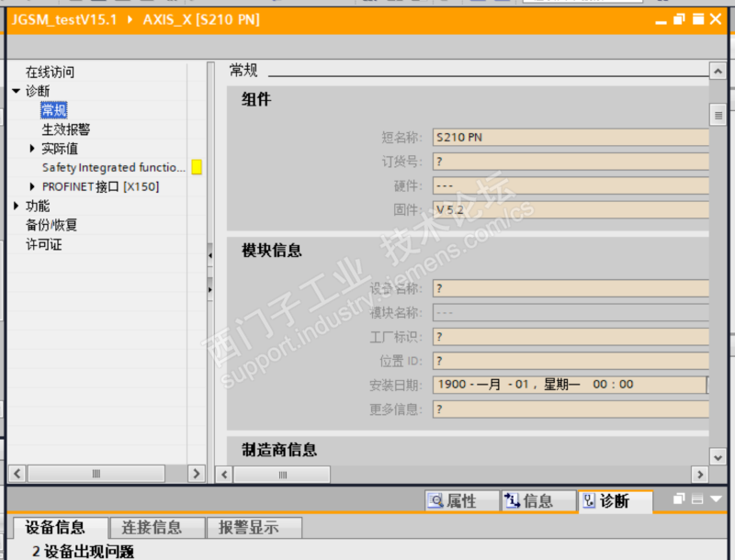Click the 安装日期 date field
The width and height of the screenshot is (735, 560).
tap(569, 385)
